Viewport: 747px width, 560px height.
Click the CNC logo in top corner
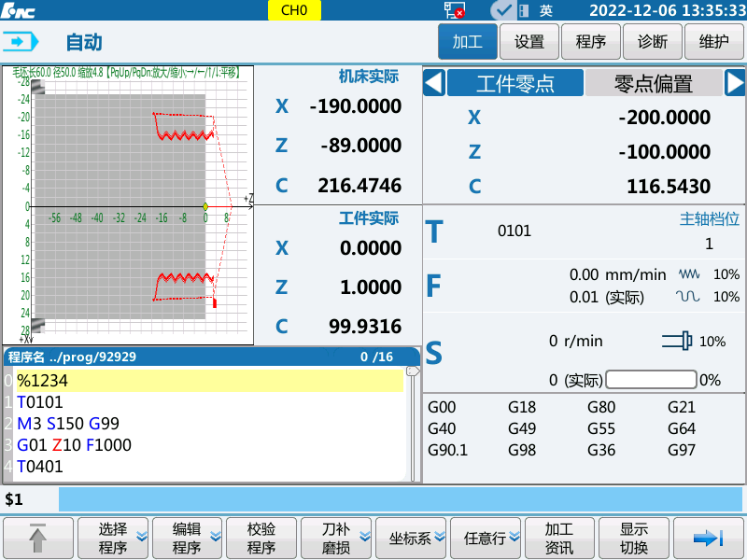(x=18, y=10)
